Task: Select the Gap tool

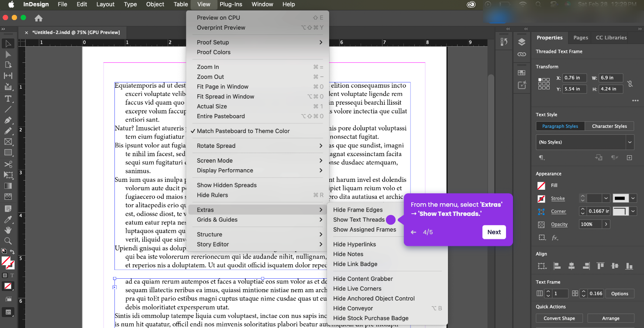Action: [8, 76]
